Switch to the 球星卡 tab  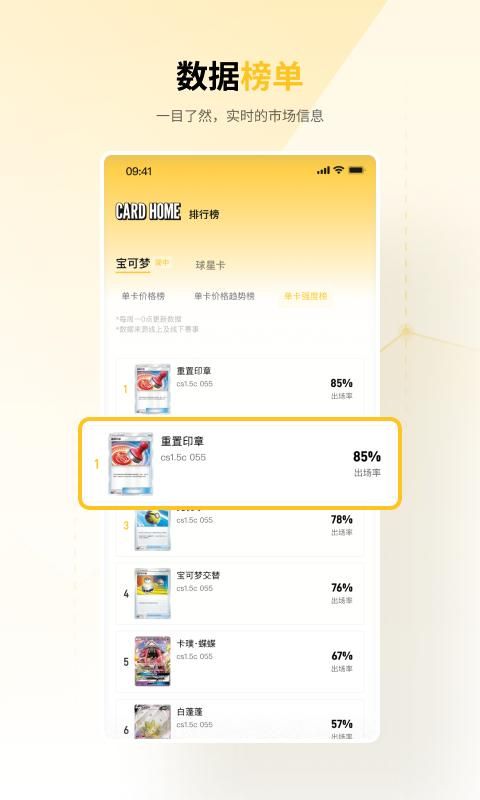pyautogui.click(x=210, y=265)
